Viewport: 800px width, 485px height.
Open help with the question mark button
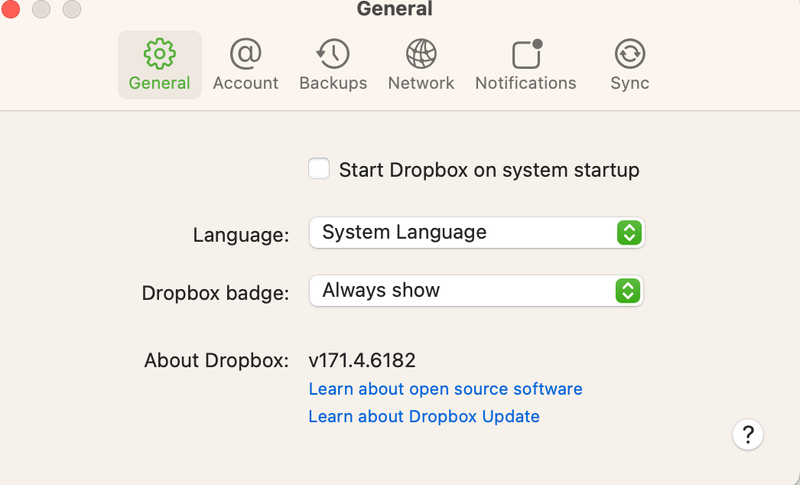pyautogui.click(x=747, y=435)
